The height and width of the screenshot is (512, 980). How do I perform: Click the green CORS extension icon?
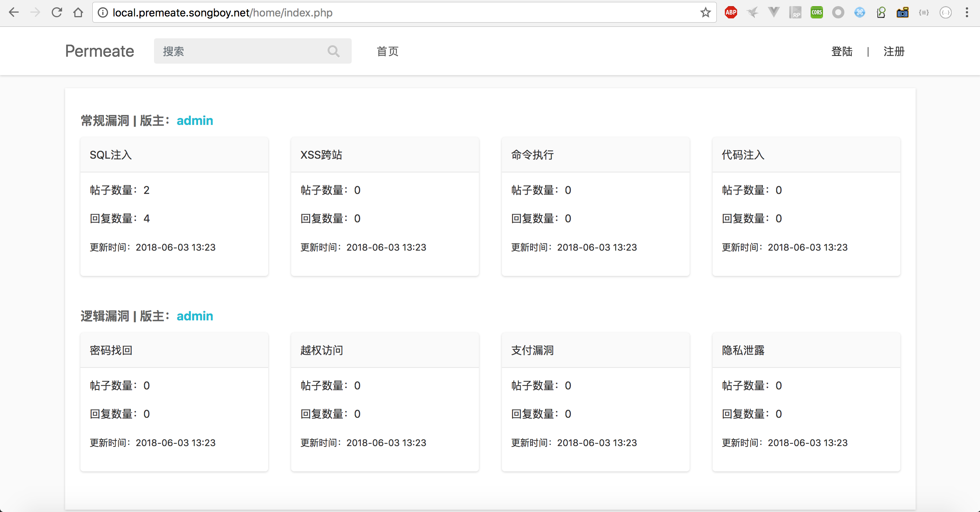[816, 13]
